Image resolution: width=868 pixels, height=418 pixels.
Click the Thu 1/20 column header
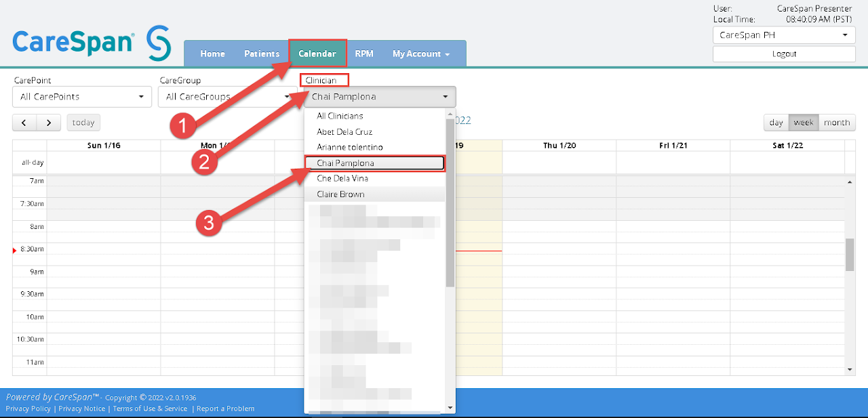click(559, 146)
